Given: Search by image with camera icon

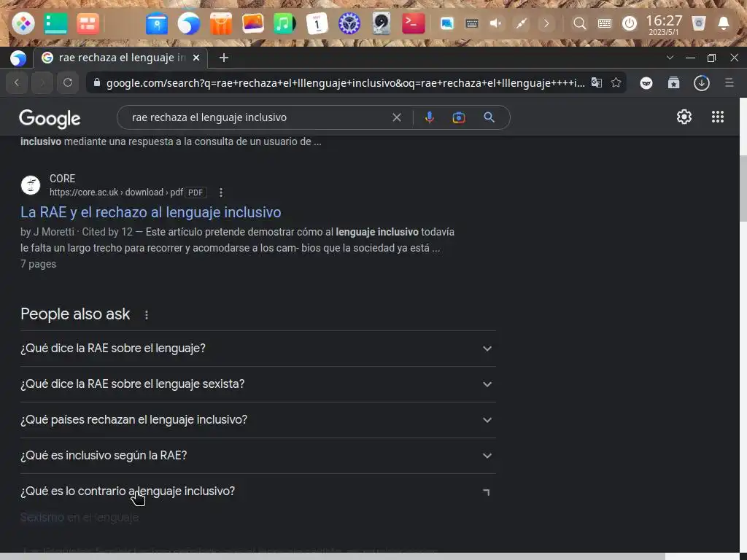Looking at the screenshot, I should (x=458, y=117).
